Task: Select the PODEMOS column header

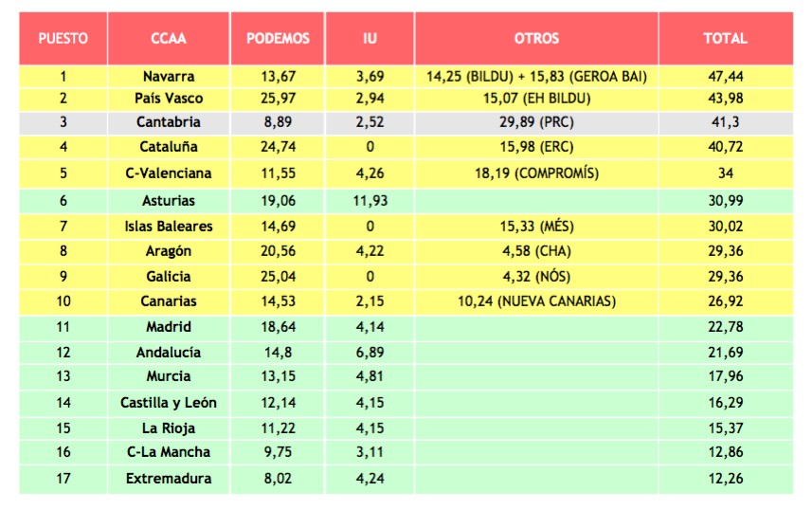Action: point(278,39)
